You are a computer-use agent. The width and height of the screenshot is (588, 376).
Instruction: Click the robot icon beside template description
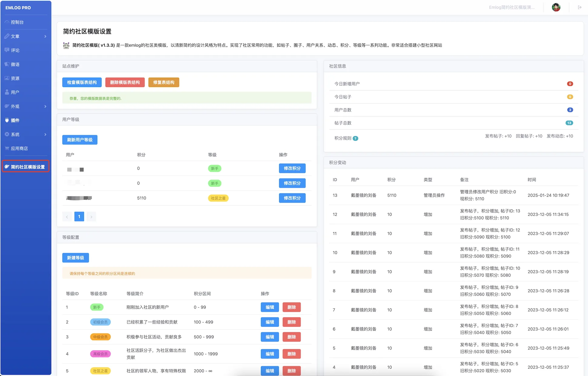pos(66,45)
